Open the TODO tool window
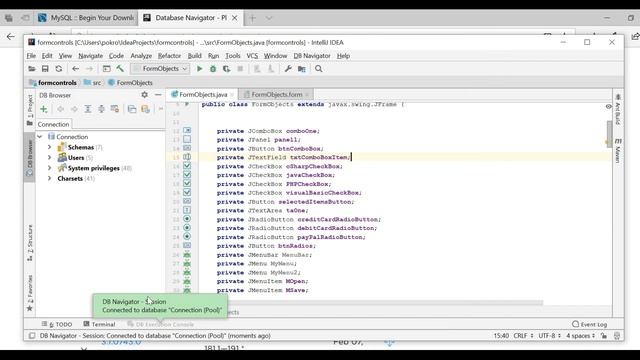The height and width of the screenshot is (360, 640). (57, 324)
